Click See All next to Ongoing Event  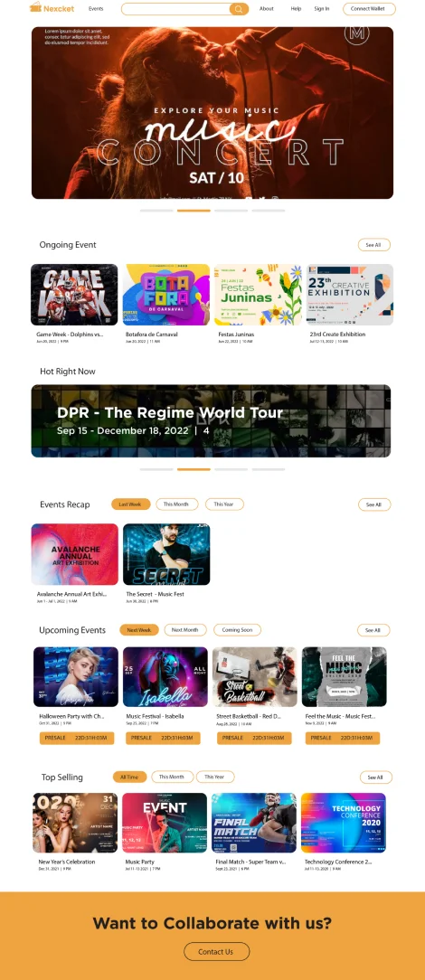click(373, 245)
